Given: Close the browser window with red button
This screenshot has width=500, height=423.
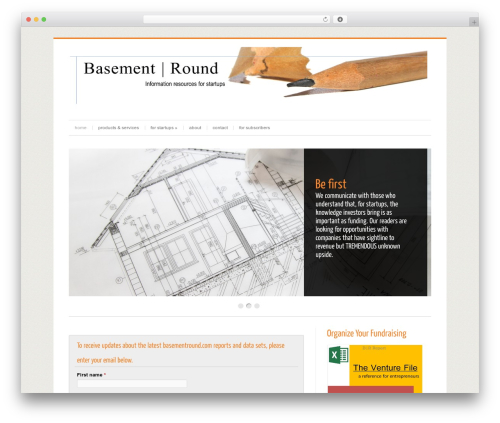Looking at the screenshot, I should (29, 19).
